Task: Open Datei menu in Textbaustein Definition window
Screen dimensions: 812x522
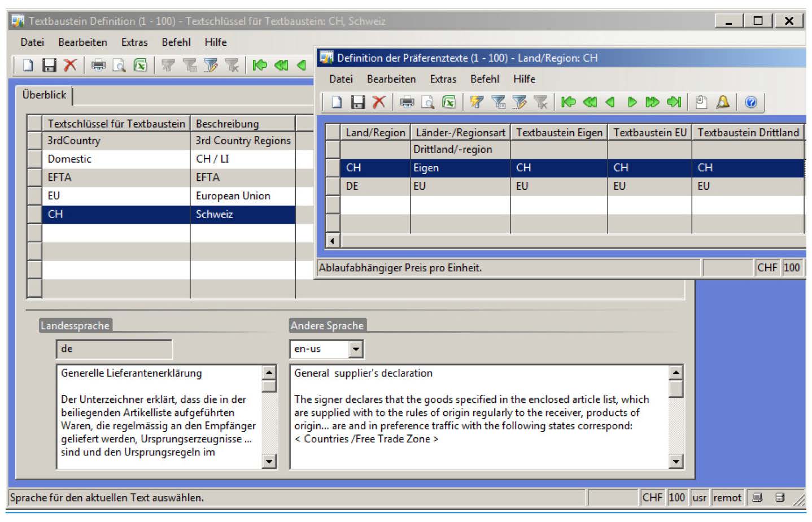Action: tap(32, 42)
